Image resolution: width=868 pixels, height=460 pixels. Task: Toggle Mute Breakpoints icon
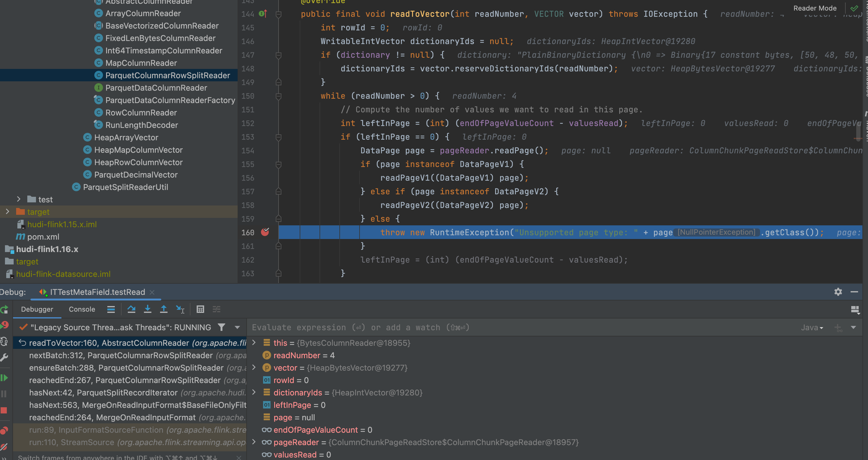4,447
